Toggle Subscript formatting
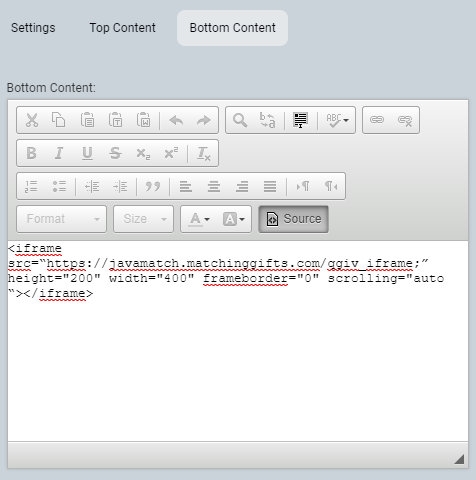 point(143,154)
